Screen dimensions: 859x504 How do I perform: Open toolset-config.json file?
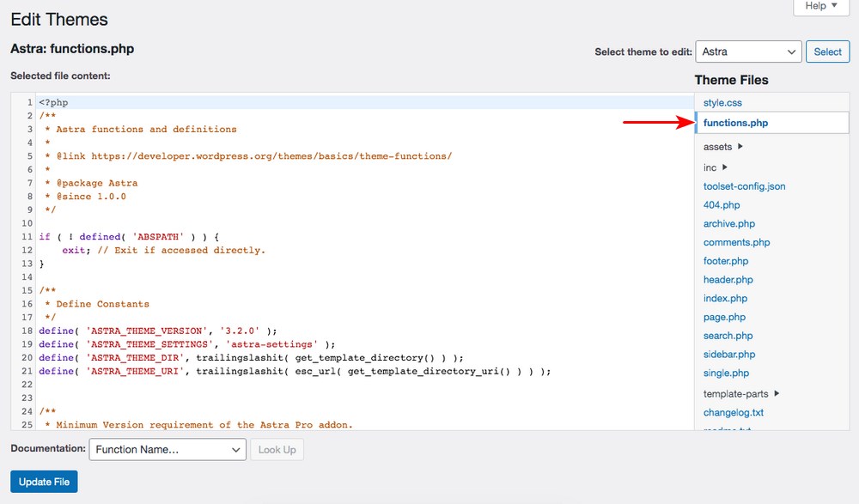click(744, 186)
